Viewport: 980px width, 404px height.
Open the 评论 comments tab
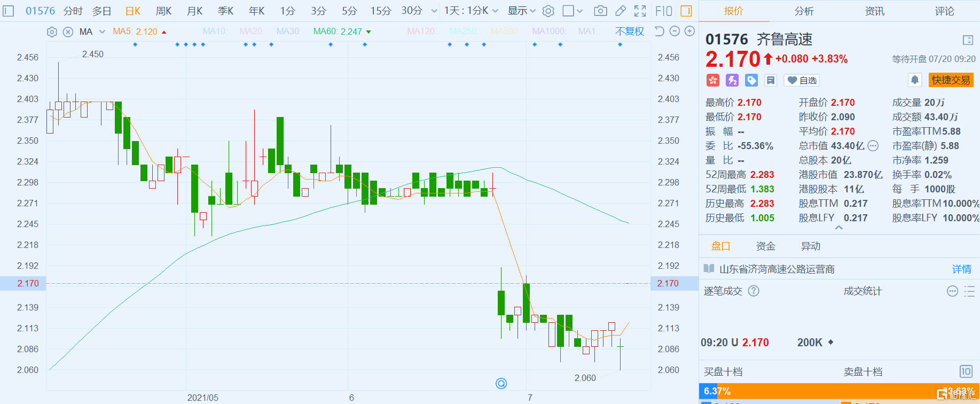coord(945,11)
